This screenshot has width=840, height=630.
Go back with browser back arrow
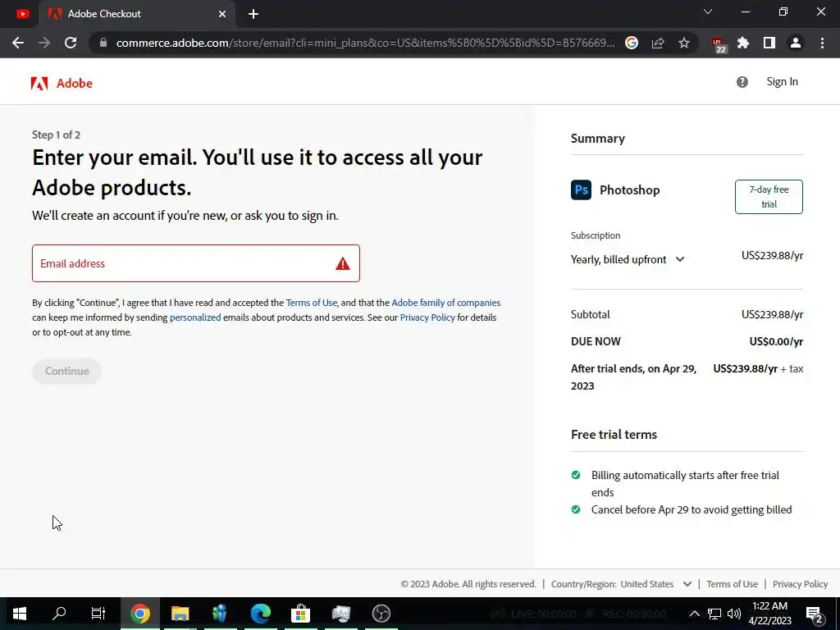click(x=18, y=43)
